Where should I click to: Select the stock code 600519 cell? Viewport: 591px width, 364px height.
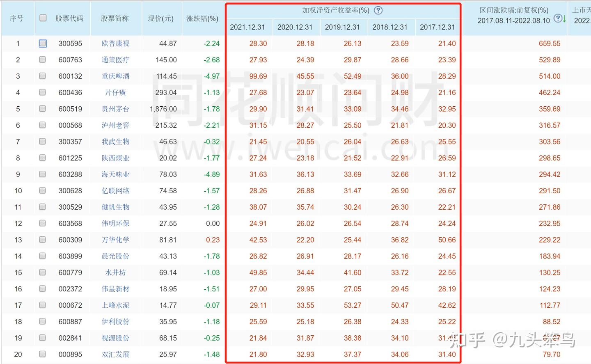point(70,109)
